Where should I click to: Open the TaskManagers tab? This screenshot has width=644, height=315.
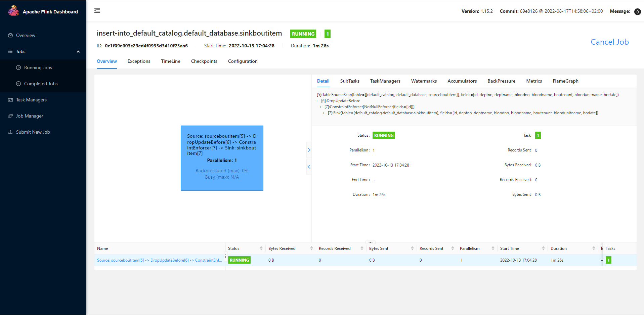click(x=385, y=81)
